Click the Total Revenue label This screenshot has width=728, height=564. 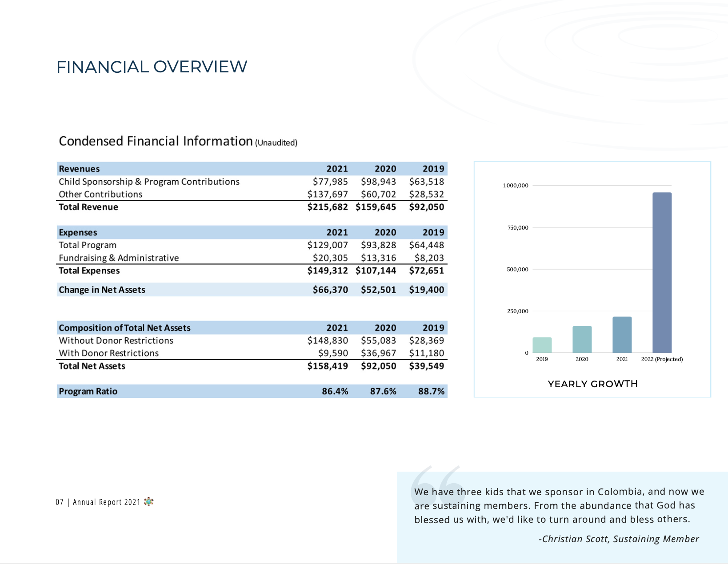(x=88, y=207)
